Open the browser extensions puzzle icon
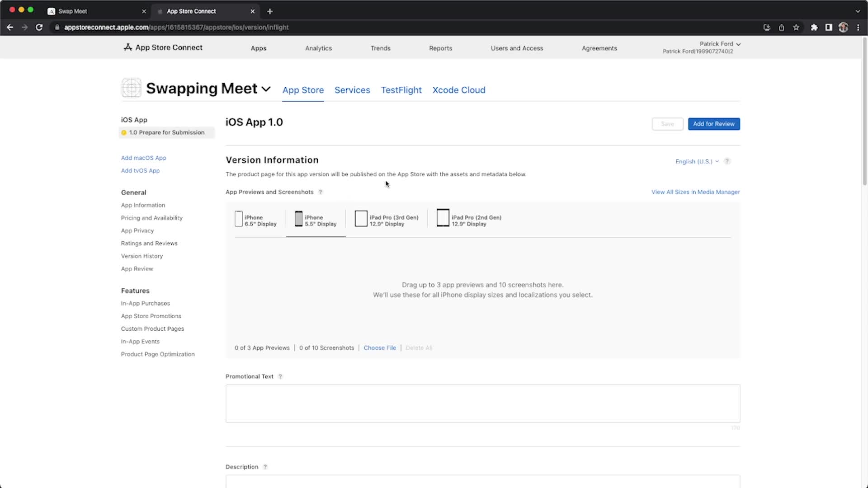 814,27
